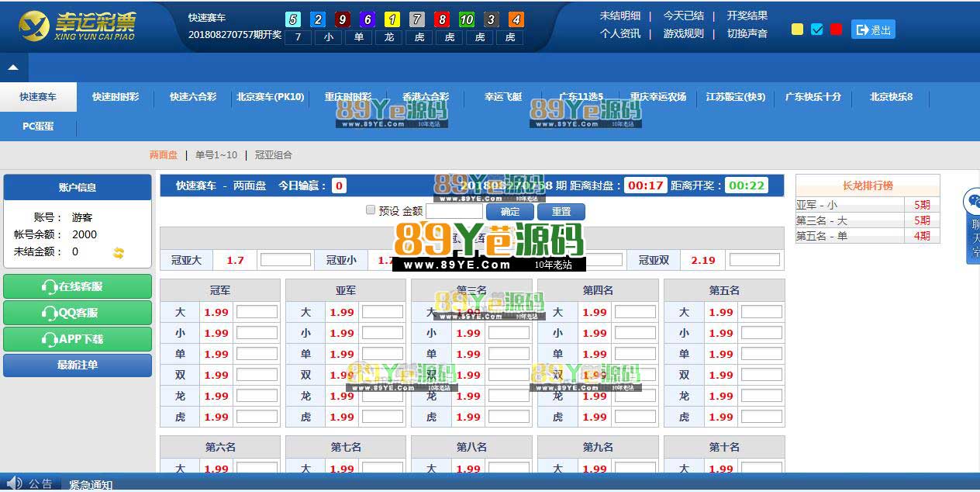Screen dimensions: 980x492
Task: Switch to the 北京快乐8 tab
Action: click(x=891, y=97)
